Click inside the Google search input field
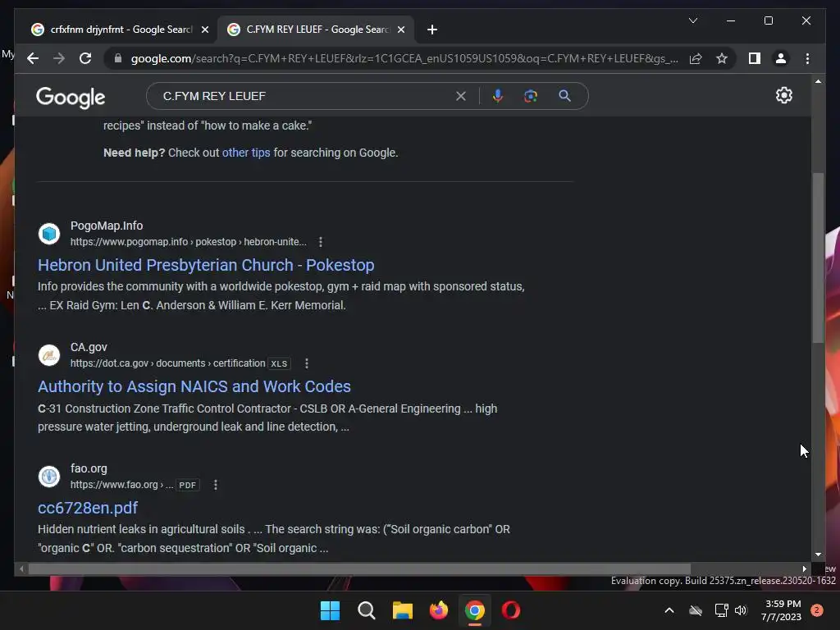This screenshot has width=840, height=630. pos(305,96)
